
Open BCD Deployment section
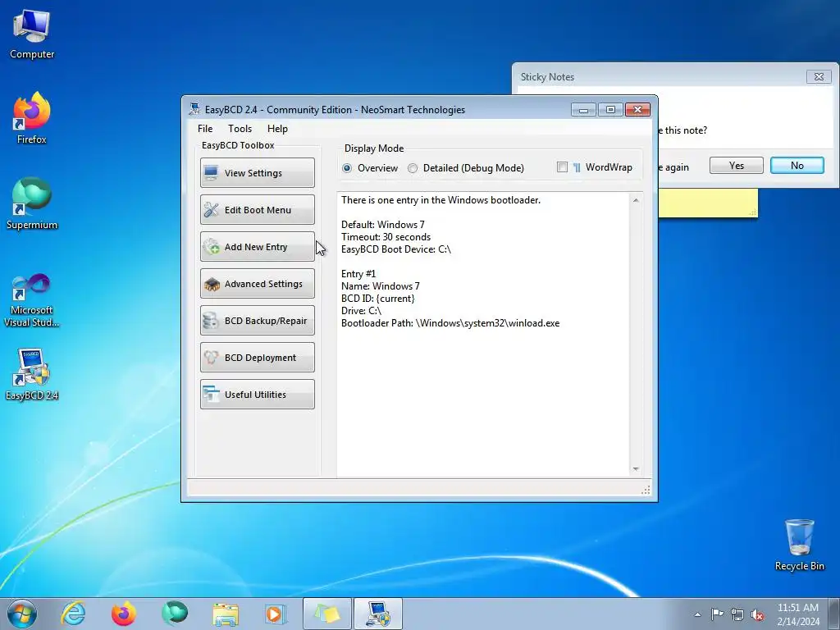257,358
